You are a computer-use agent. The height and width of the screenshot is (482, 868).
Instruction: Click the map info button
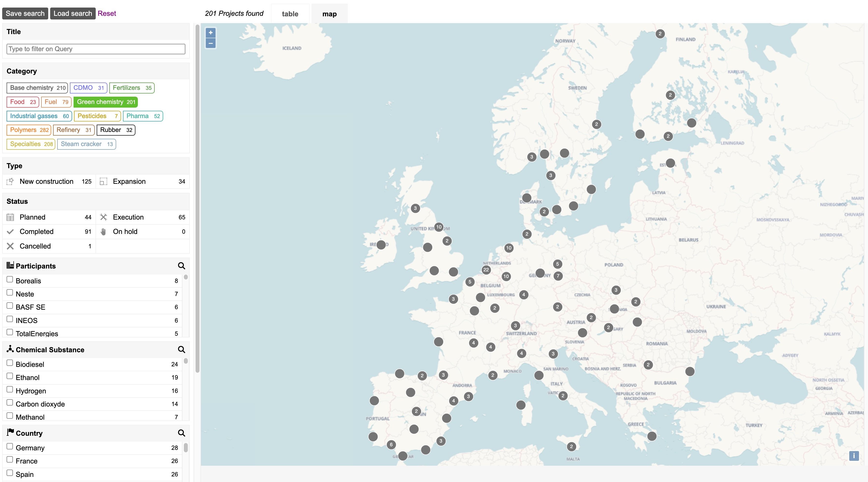[x=854, y=455]
